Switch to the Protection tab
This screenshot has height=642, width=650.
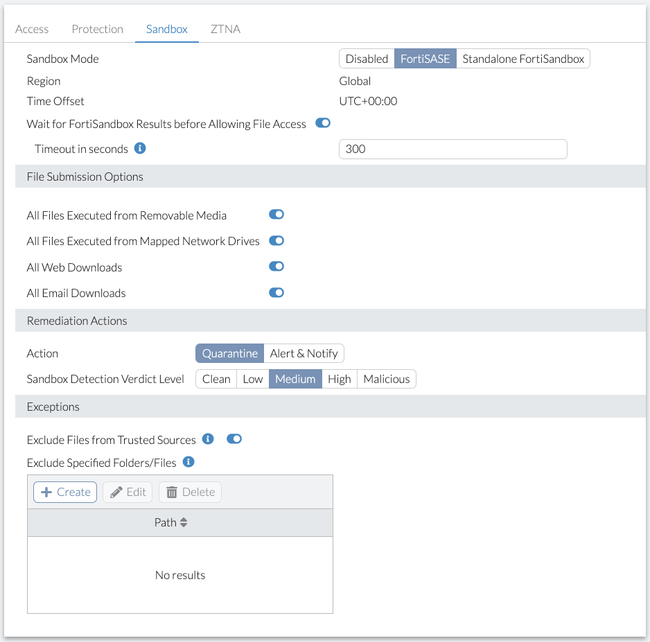(98, 29)
